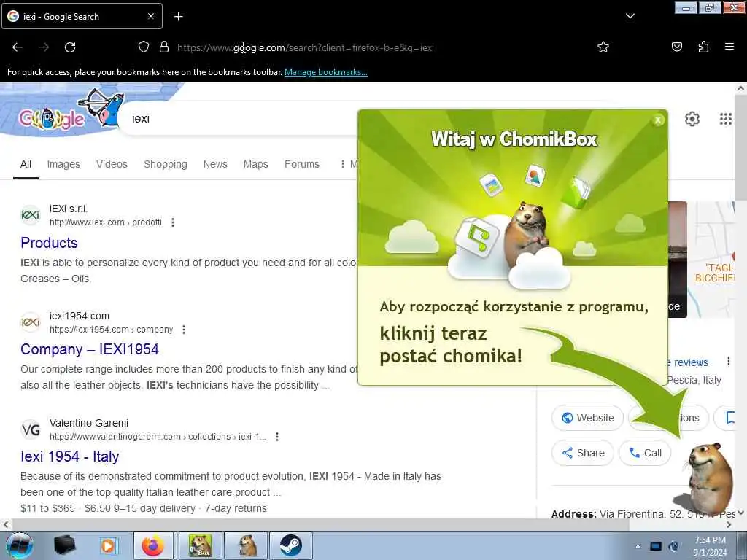This screenshot has width=747, height=560.
Task: List all tabs with the chevron
Action: click(x=630, y=16)
